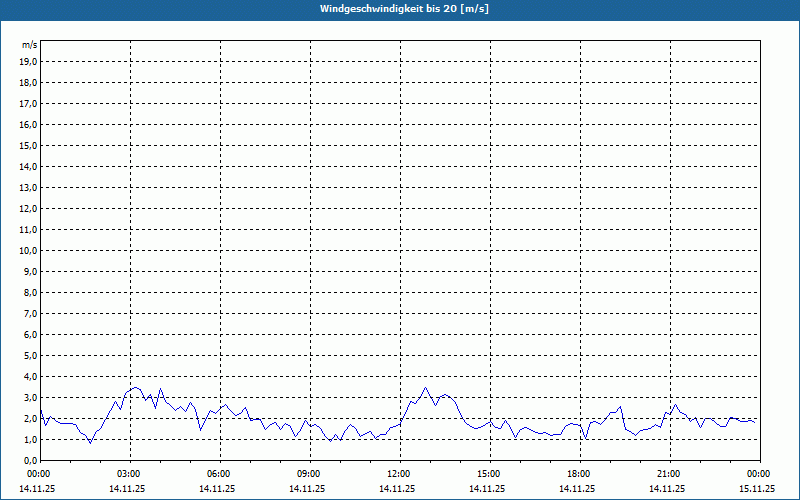Select the '1,0' y-axis value
This screenshot has width=800, height=500.
[30, 439]
